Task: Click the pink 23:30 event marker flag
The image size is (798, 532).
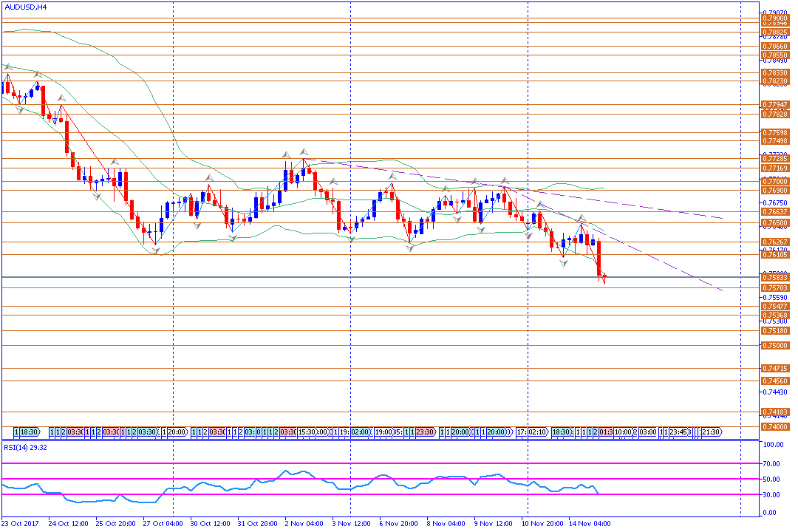Action: pyautogui.click(x=426, y=432)
